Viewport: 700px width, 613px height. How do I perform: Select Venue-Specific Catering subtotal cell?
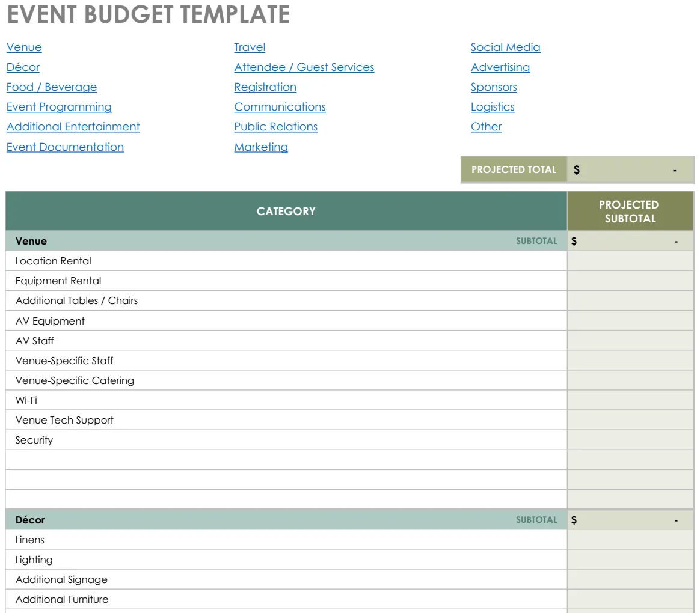[630, 380]
